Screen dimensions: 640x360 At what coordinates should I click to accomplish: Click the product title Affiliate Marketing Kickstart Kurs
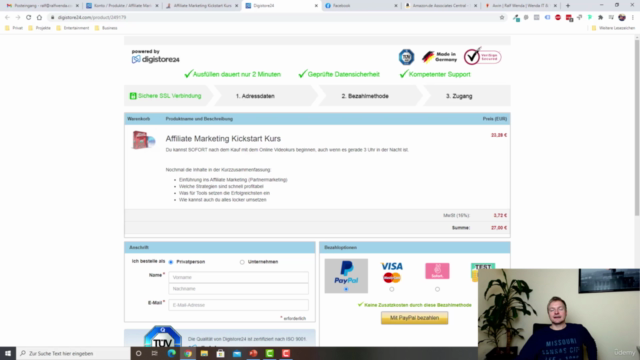coord(223,139)
